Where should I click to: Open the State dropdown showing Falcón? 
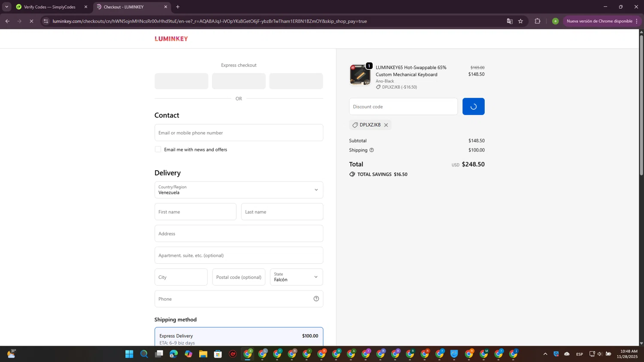coord(296,277)
